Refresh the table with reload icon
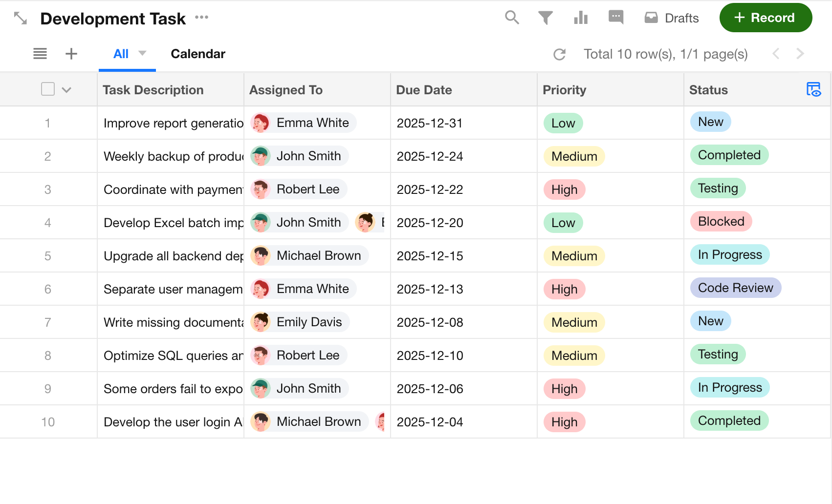This screenshot has height=504, width=832. click(x=559, y=54)
